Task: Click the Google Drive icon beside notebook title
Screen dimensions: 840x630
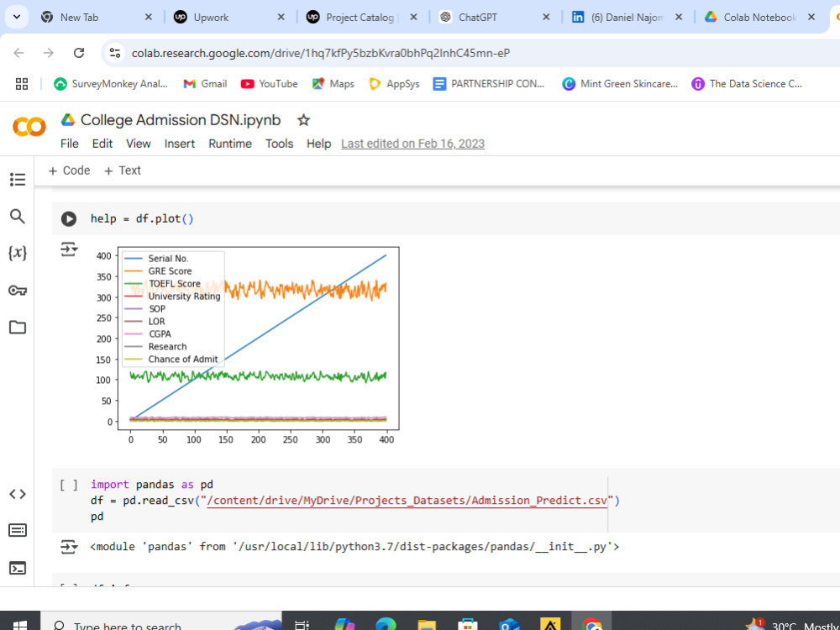Action: coord(67,120)
